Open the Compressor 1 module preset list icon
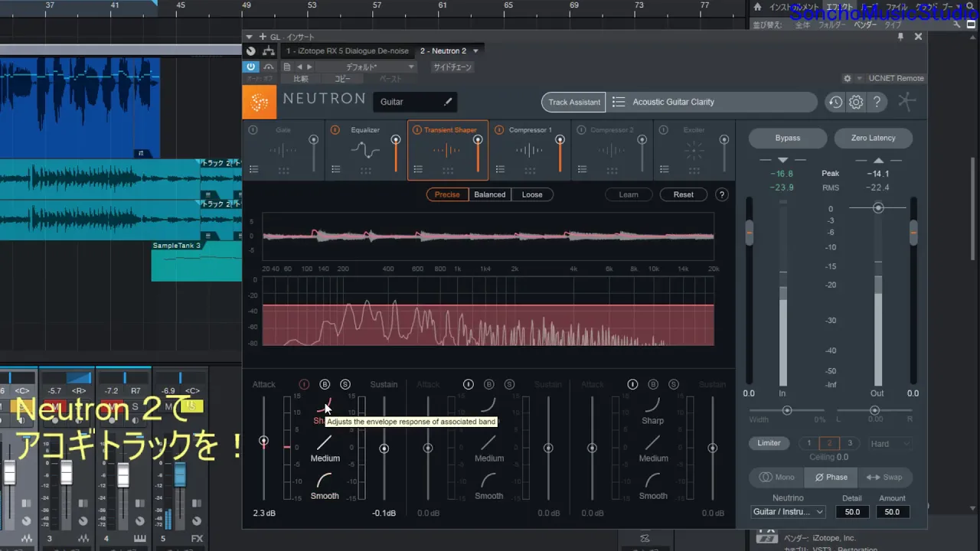 pos(501,170)
